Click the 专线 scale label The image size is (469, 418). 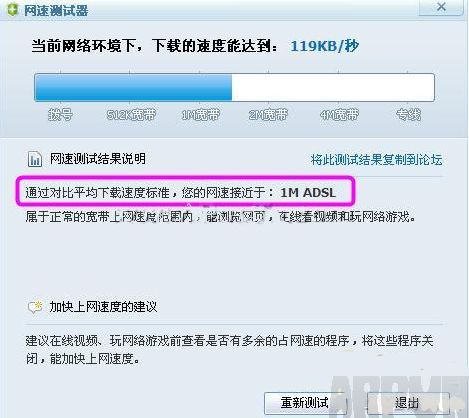point(408,115)
